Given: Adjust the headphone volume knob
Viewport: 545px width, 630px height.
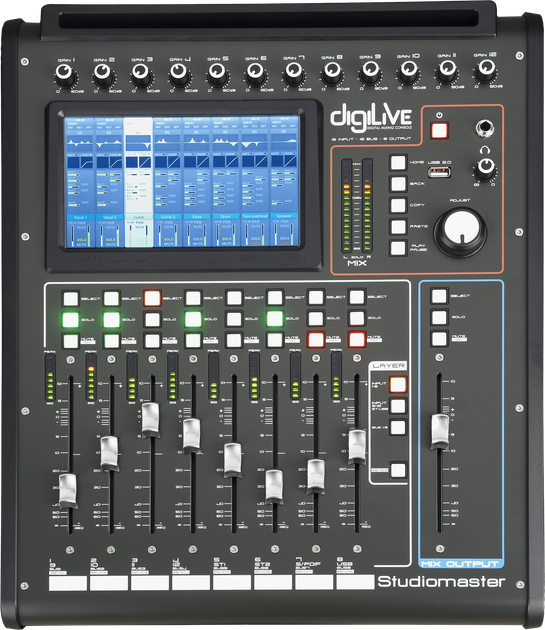Looking at the screenshot, I should [485, 169].
